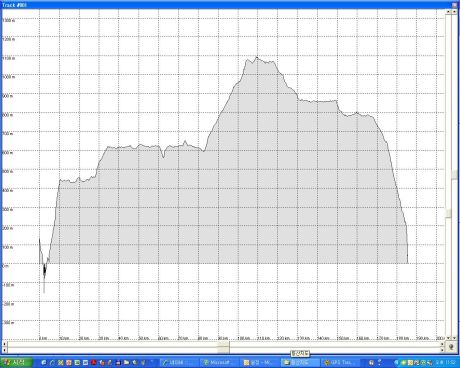This screenshot has width=460, height=368.
Task: Switch to the GPS Track taskbar window
Action: point(340,362)
